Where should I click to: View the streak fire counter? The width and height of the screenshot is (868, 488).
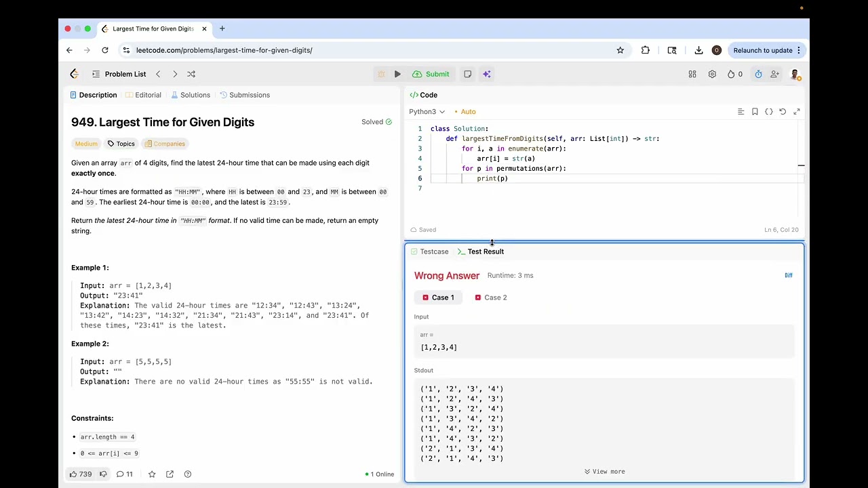734,74
